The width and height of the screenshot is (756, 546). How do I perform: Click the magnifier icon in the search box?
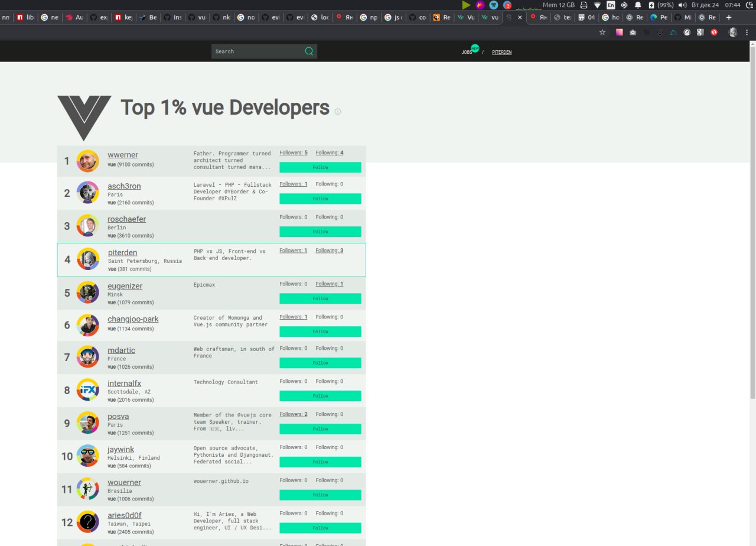pyautogui.click(x=309, y=51)
